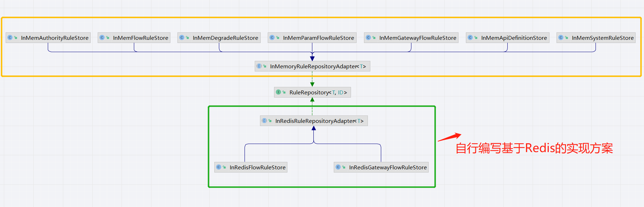Screen dimensions: 644x207
Task: Select the InRedisGatewayFlowRuleStore class node
Action: (381, 167)
